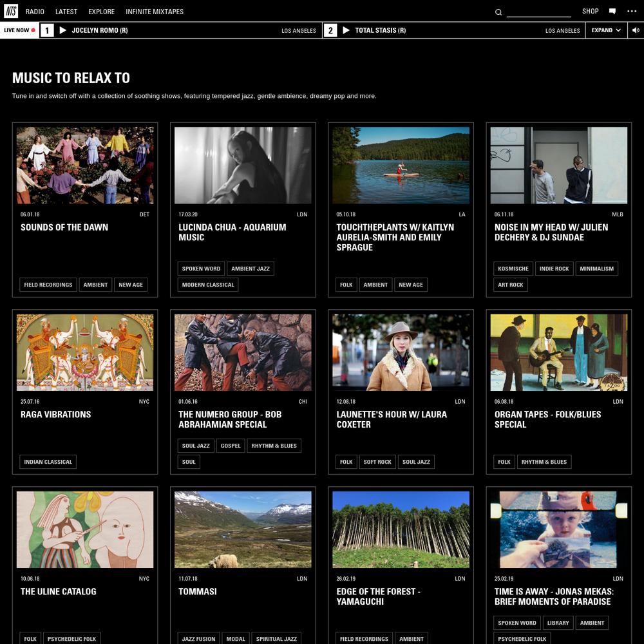Select Soul Jazz tag on Numero Group card
Screen dimensions: 644x644
coord(196,446)
